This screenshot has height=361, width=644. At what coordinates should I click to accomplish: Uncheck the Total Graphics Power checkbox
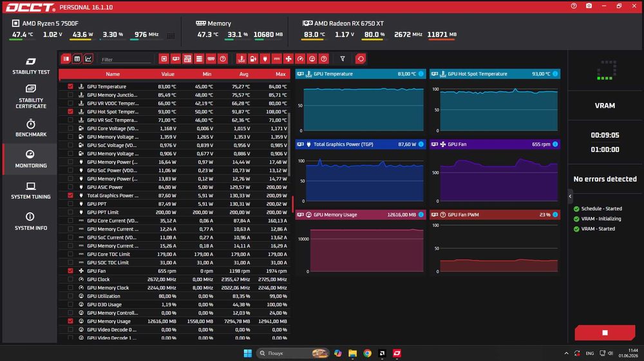[70, 196]
